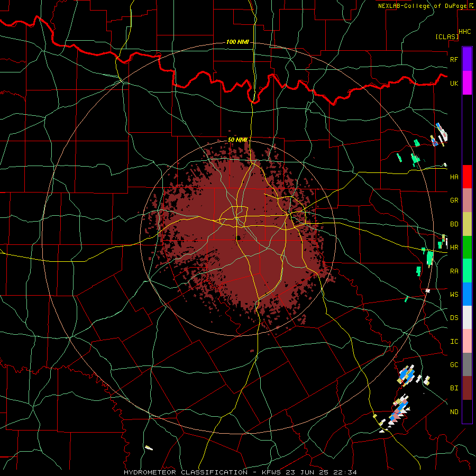
Task: Click the dark green HR legend swatch
Action: [467, 248]
